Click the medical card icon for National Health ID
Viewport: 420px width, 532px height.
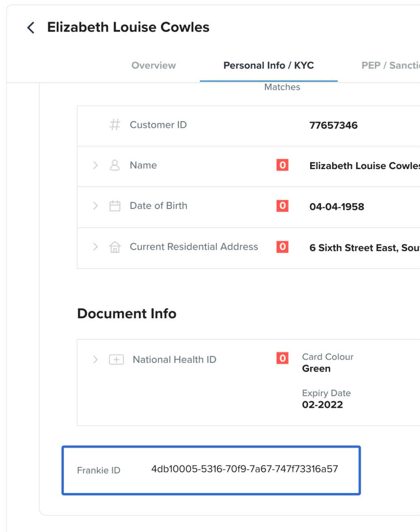click(116, 359)
